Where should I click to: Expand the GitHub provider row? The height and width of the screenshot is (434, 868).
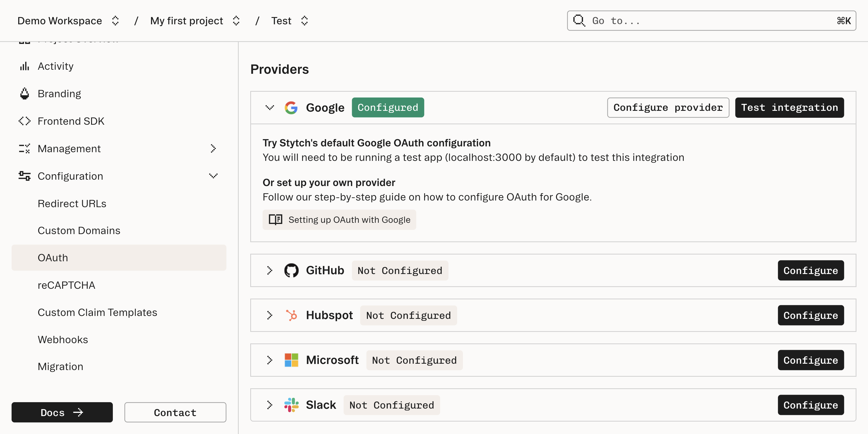click(269, 270)
